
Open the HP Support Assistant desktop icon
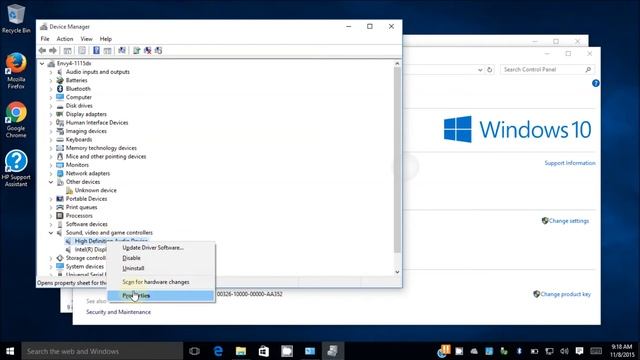(16, 168)
